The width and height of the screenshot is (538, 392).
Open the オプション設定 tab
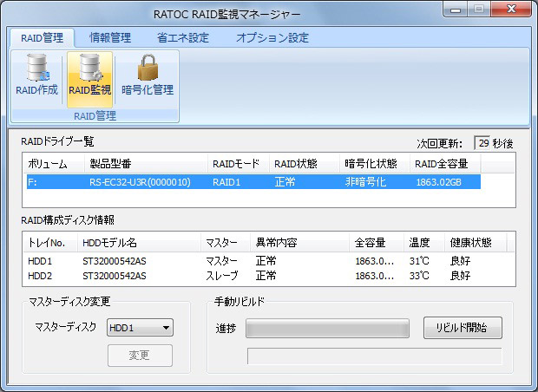(x=272, y=37)
